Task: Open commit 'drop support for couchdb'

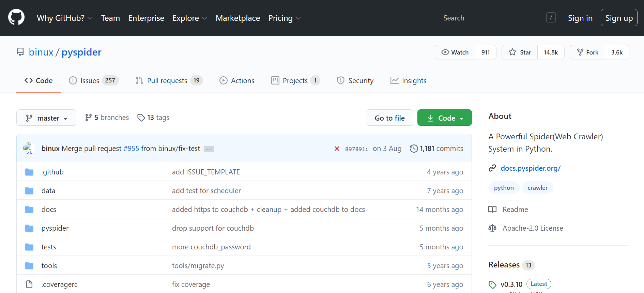Action: coord(213,228)
